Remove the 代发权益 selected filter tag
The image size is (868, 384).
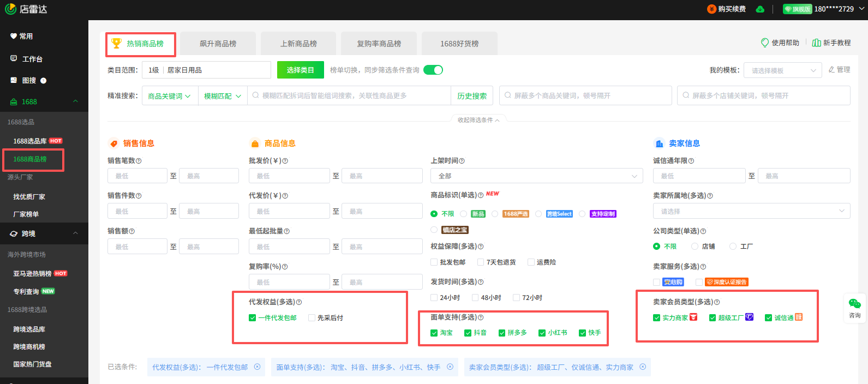click(x=257, y=367)
